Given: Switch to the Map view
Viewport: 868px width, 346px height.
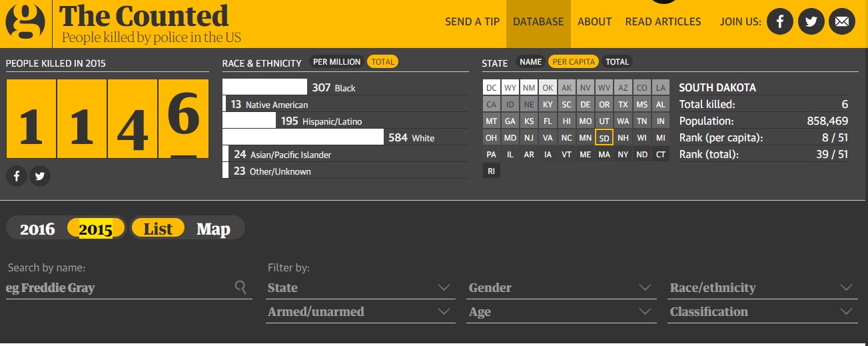Looking at the screenshot, I should pyautogui.click(x=213, y=229).
